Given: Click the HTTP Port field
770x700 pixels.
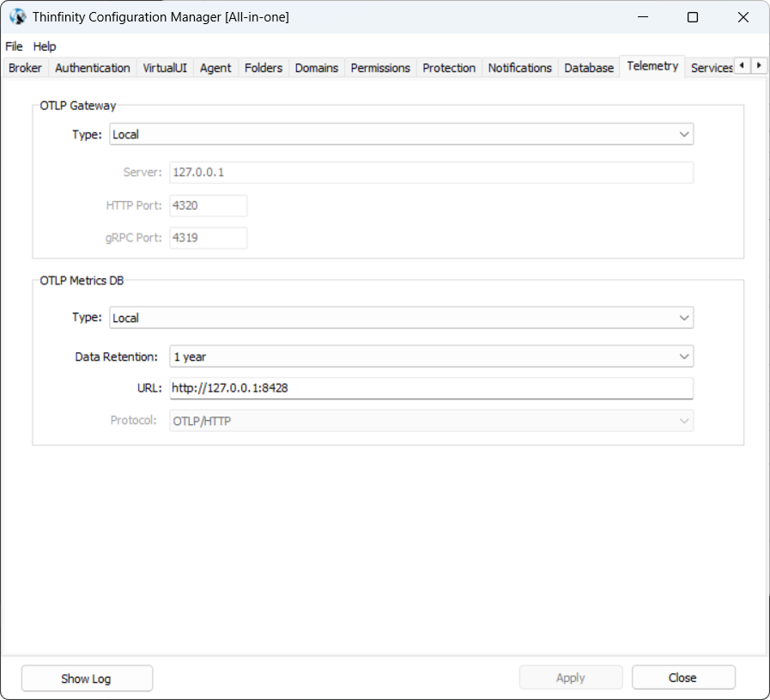Looking at the screenshot, I should 209,205.
